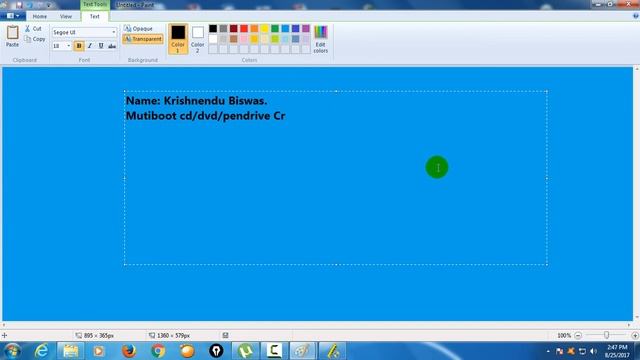Open Google Chrome from the taskbar
640x360 pixels.
coord(158,351)
